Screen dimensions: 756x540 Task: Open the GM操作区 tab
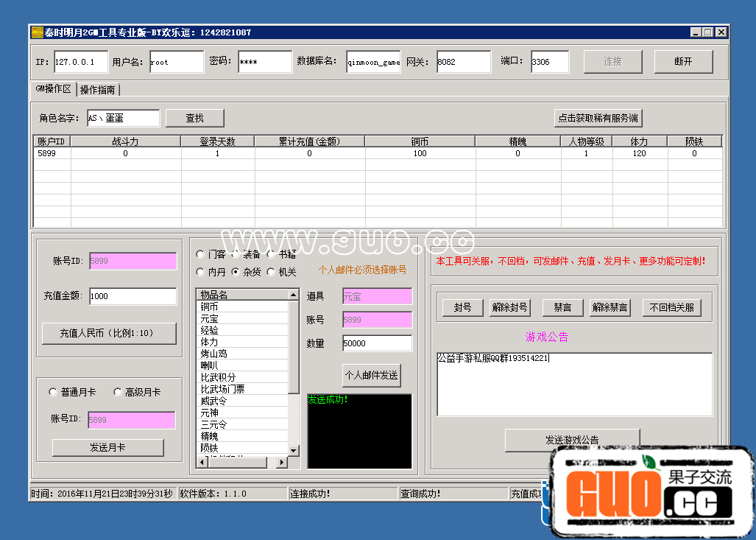point(53,89)
